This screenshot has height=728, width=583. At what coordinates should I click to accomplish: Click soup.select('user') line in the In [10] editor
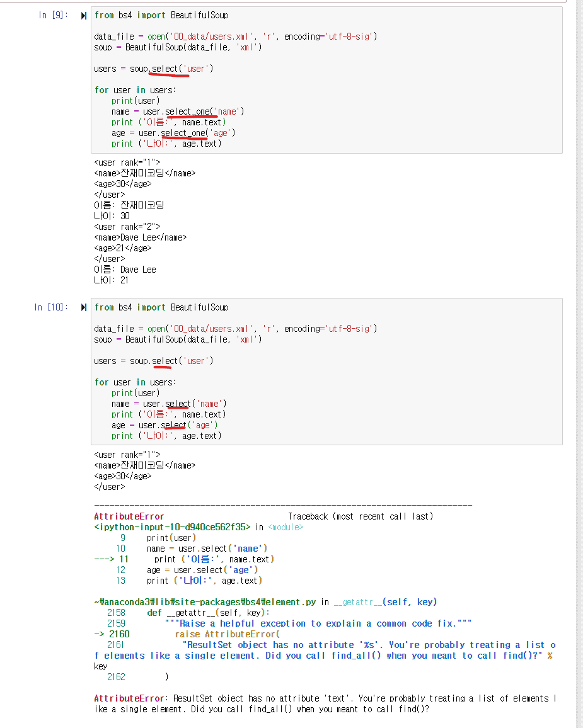click(x=154, y=361)
